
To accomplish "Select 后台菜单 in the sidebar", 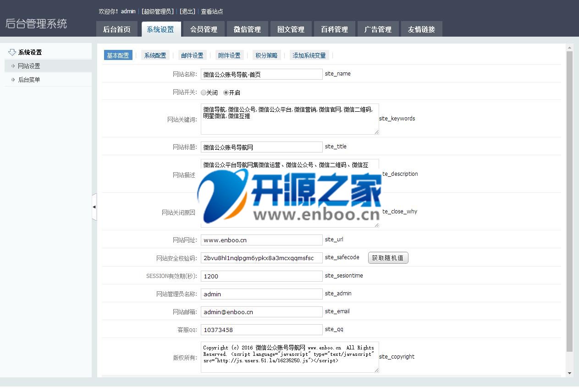I will tap(48, 80).
